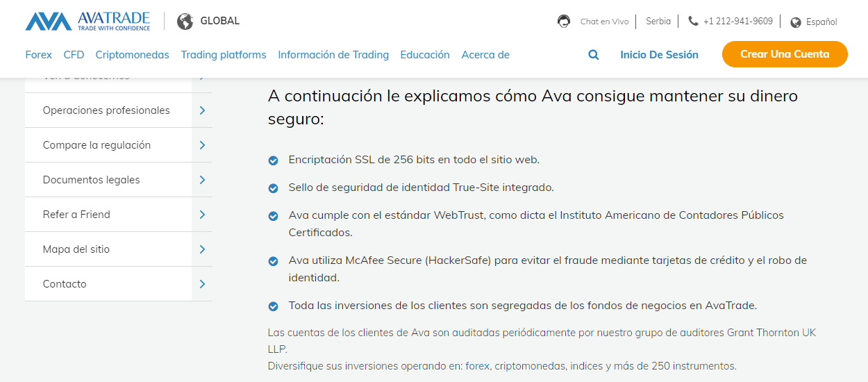Expand Operaciones profesionales sidebar arrow
This screenshot has width=868, height=382.
(x=202, y=110)
